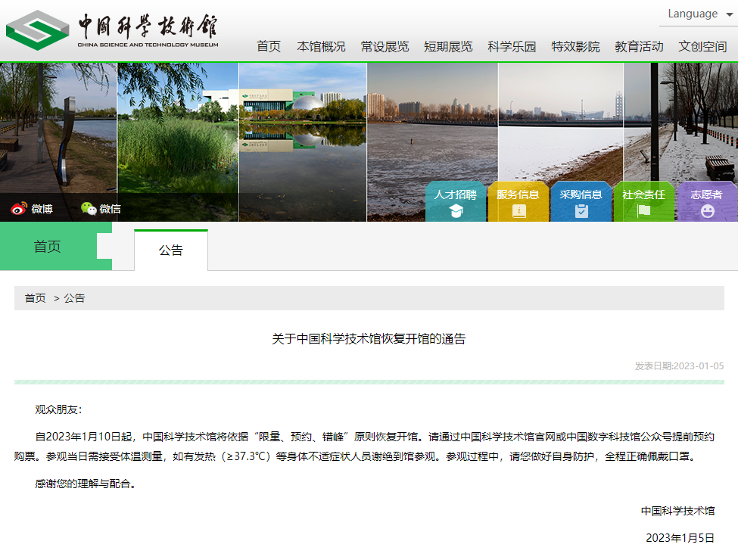The height and width of the screenshot is (560, 738).
Task: Open 教育活动 in the navigation bar
Action: (x=639, y=47)
